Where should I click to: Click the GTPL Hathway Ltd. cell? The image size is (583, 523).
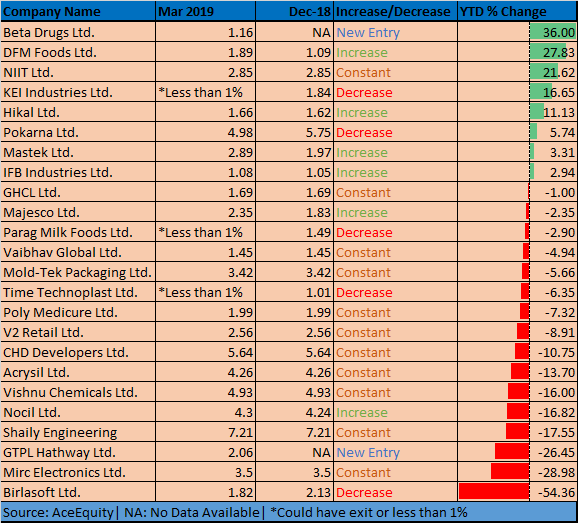pyautogui.click(x=78, y=453)
